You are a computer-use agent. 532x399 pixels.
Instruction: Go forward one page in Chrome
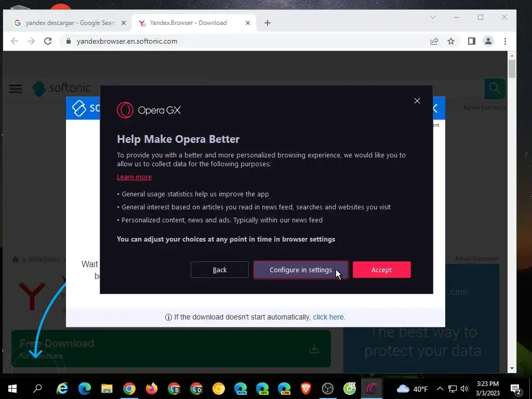click(x=31, y=41)
